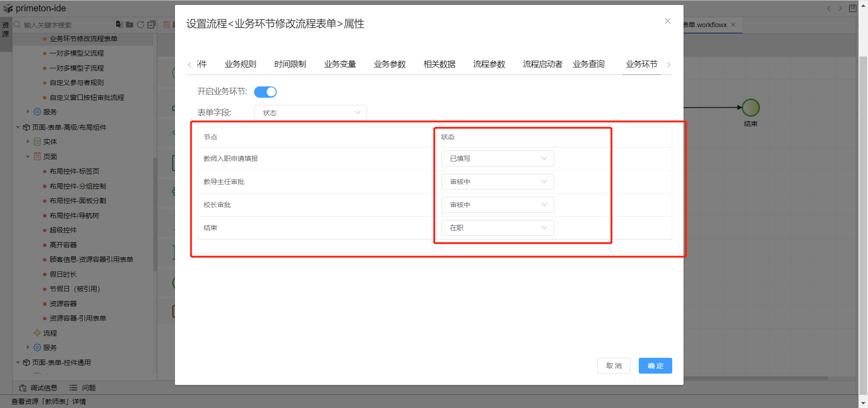This screenshot has width=868, height=408.
Task: Click the 取消 cancel button
Action: coord(613,365)
